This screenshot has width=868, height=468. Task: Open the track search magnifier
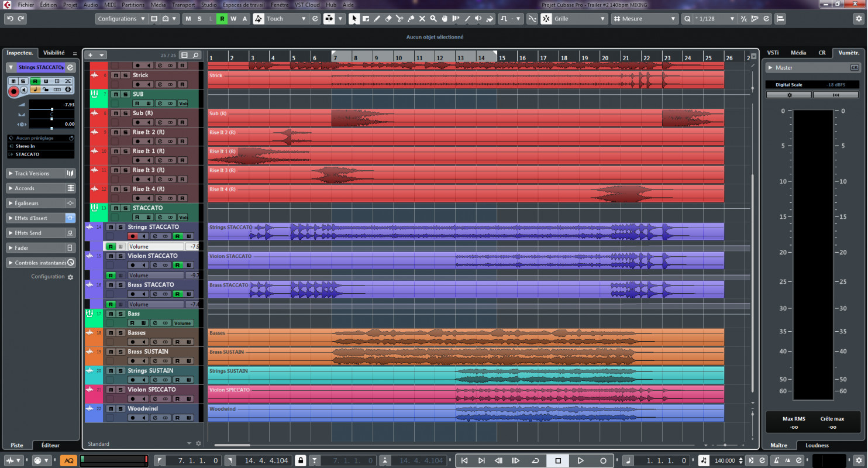tap(196, 55)
